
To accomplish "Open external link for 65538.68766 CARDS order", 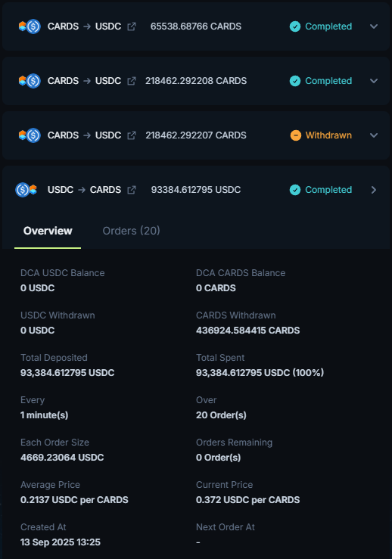I will (132, 26).
